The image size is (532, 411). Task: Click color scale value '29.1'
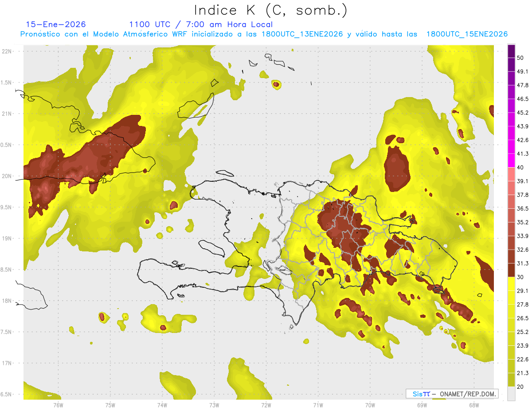point(523,290)
